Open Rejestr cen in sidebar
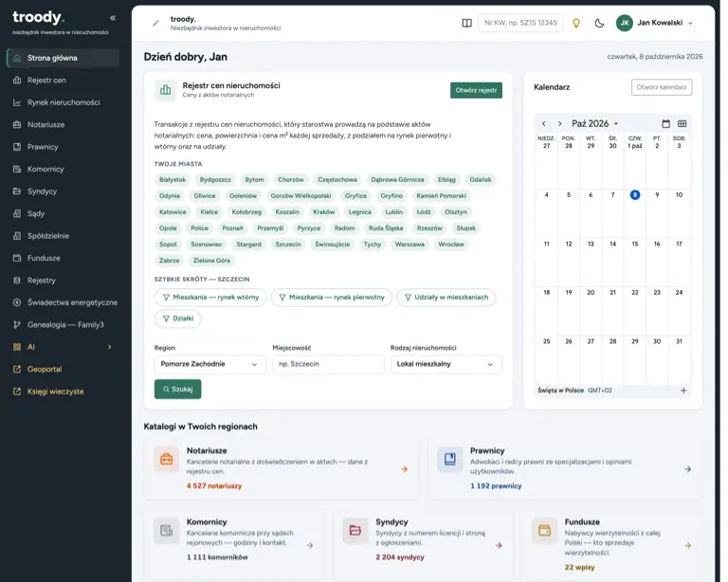Image resolution: width=728 pixels, height=582 pixels. point(64,81)
